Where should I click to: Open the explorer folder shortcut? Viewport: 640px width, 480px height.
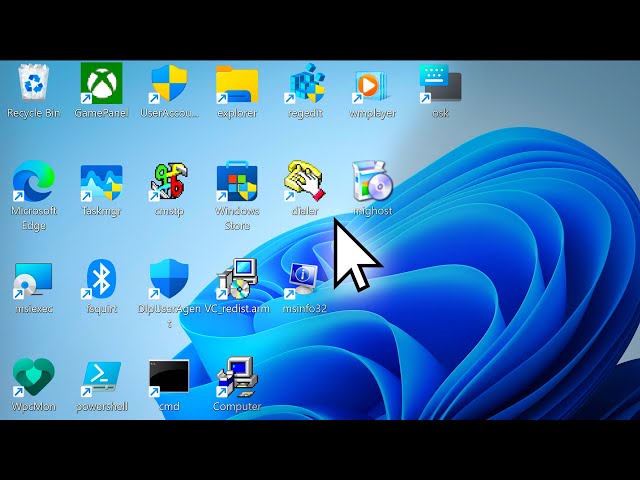pos(237,84)
